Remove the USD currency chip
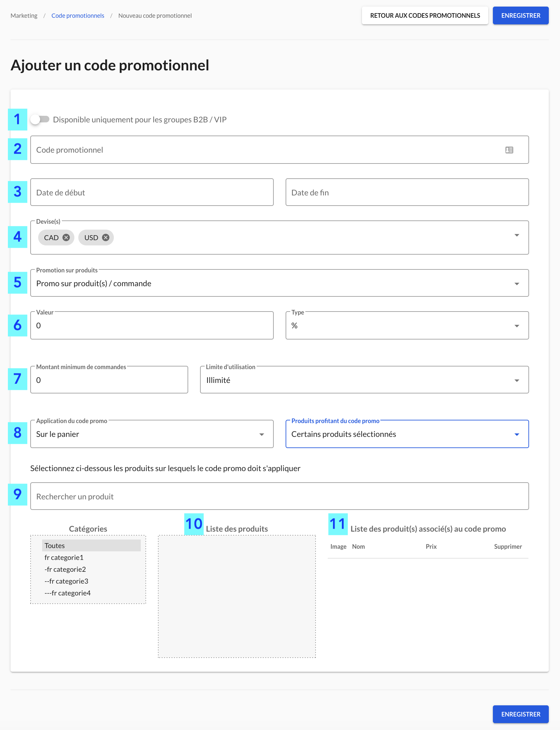This screenshot has width=560, height=730. pos(106,237)
